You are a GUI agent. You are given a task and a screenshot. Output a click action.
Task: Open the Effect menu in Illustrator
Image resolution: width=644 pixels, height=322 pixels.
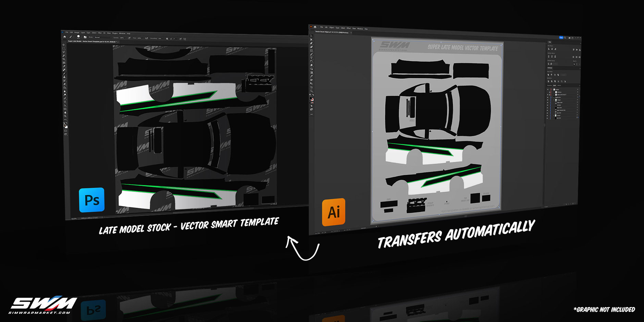click(x=349, y=28)
